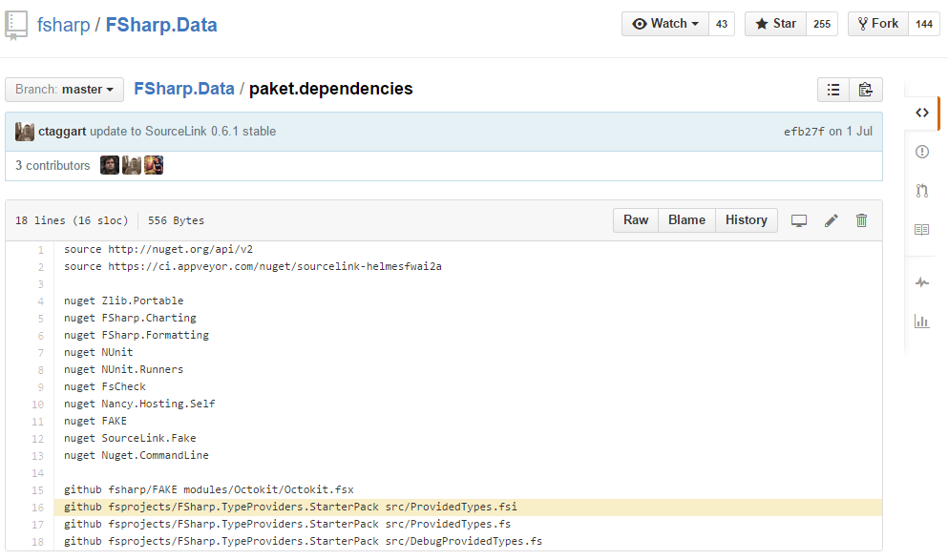Open the Pull requests sidebar icon

(921, 191)
